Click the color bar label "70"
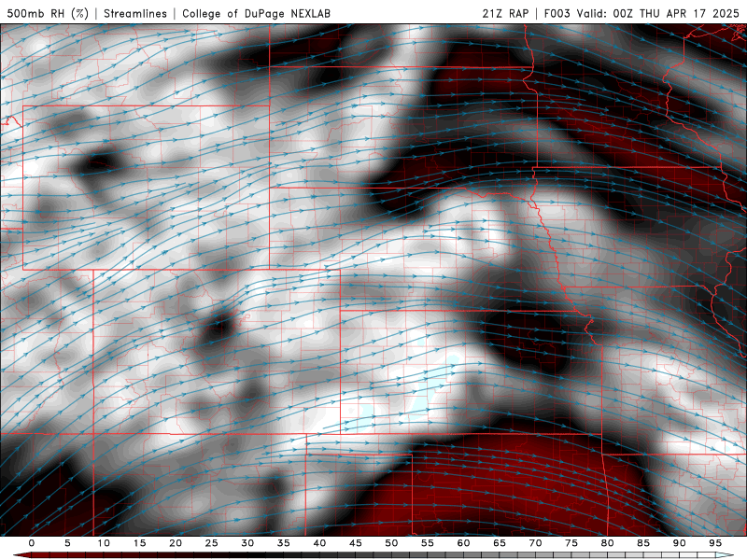Image resolution: width=747 pixels, height=560 pixels. tap(535, 543)
